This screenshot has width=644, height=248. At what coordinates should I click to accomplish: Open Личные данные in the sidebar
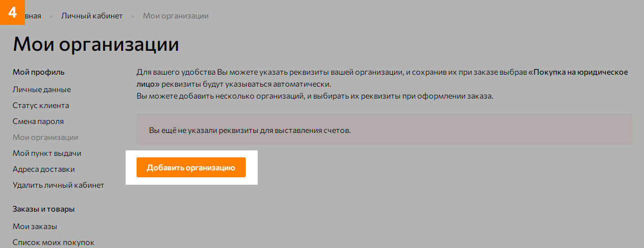tap(41, 90)
